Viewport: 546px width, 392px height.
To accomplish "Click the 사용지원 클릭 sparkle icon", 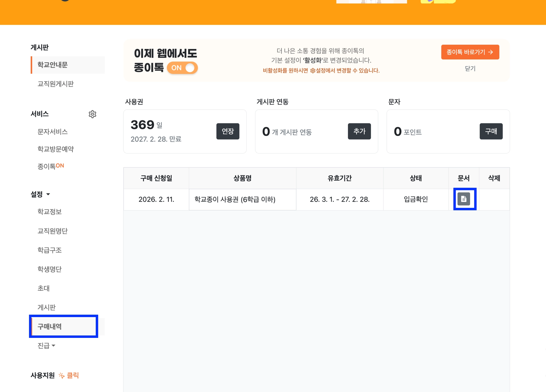I will 62,375.
